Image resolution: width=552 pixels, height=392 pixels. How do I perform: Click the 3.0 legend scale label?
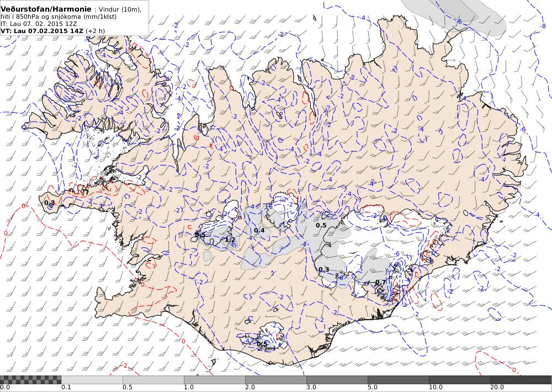tap(311, 388)
